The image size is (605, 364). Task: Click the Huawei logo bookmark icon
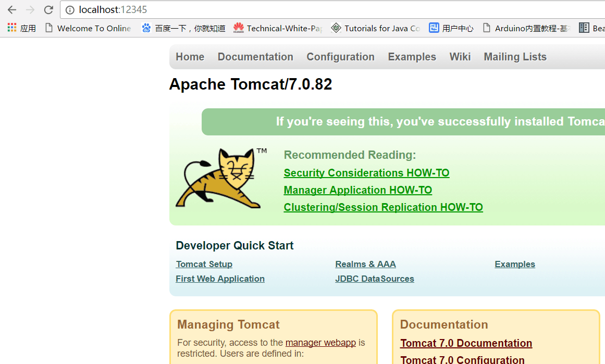click(x=239, y=28)
